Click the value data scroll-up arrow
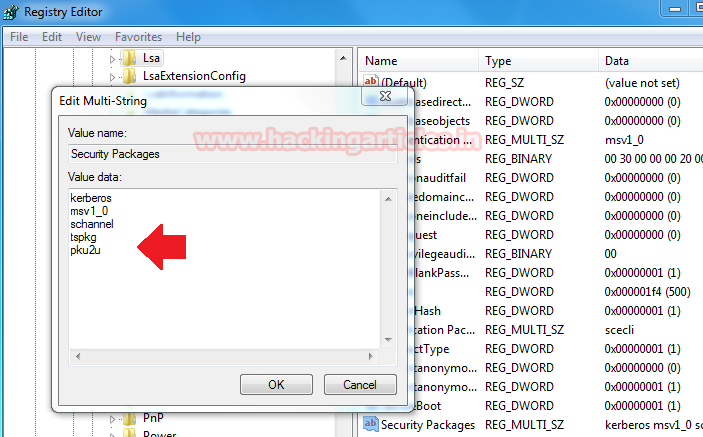 pos(388,199)
